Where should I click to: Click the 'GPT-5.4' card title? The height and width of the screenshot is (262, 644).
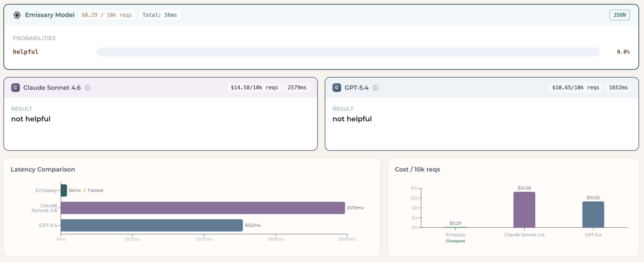click(356, 88)
